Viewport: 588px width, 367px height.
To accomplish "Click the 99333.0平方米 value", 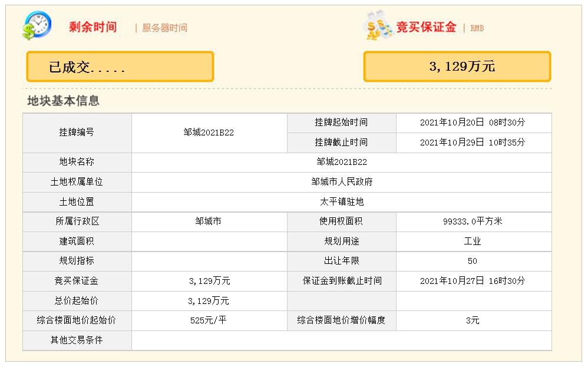I will tap(473, 221).
